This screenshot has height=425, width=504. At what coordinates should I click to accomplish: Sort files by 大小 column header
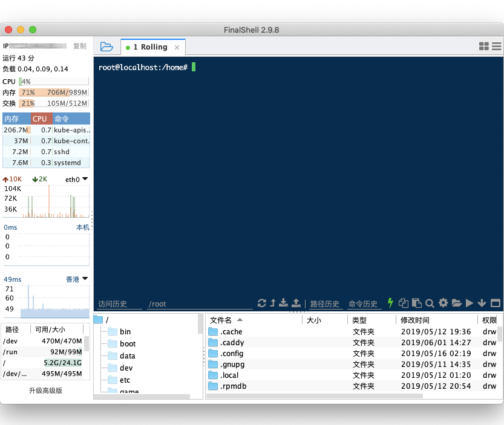tap(325, 320)
